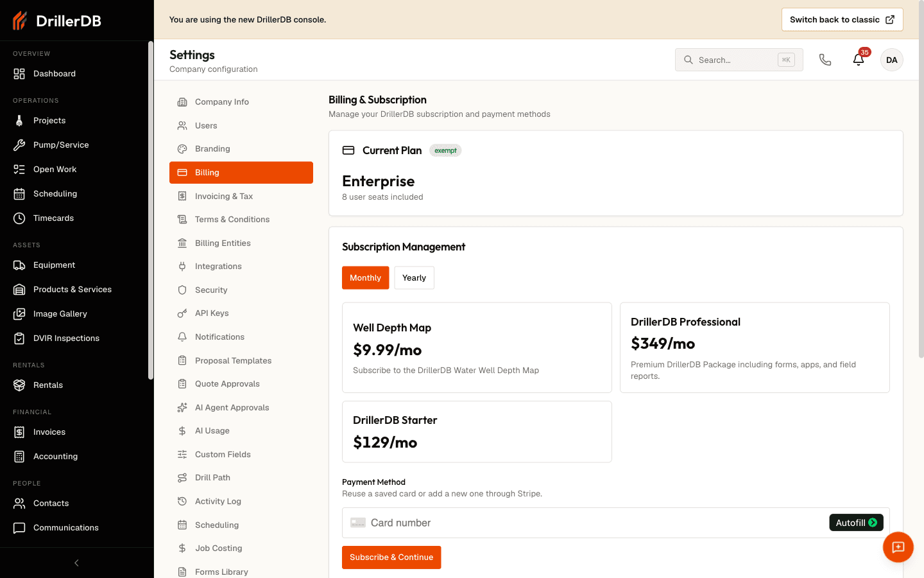Click the Products & Services icon
The image size is (924, 578).
pyautogui.click(x=19, y=290)
